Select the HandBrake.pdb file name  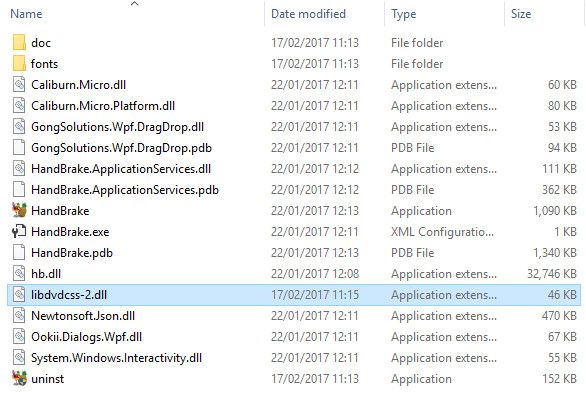pyautogui.click(x=72, y=253)
